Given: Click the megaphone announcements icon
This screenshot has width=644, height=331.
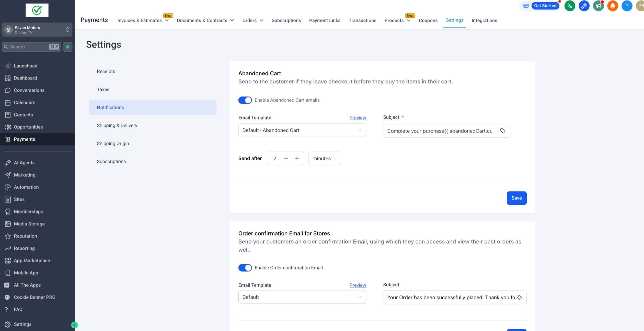Looking at the screenshot, I should coord(598,6).
